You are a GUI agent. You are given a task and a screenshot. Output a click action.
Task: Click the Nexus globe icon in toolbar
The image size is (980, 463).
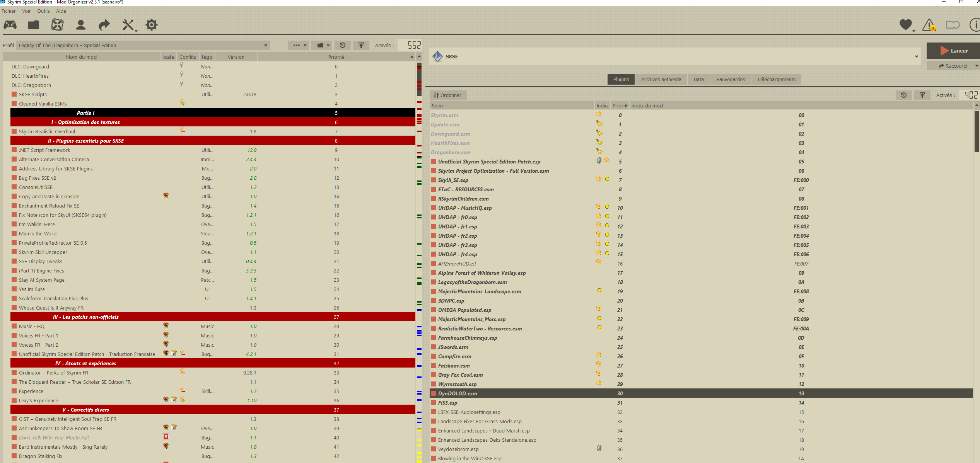click(57, 25)
